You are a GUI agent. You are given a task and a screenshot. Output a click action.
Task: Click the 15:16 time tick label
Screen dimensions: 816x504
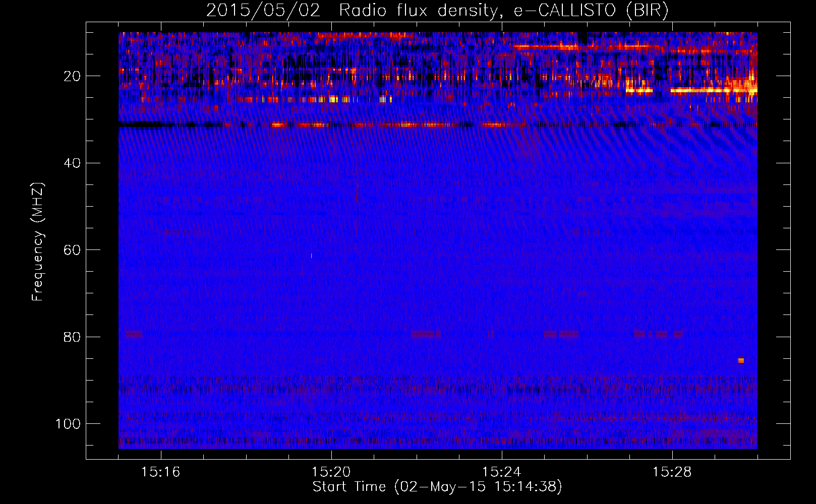click(x=160, y=472)
